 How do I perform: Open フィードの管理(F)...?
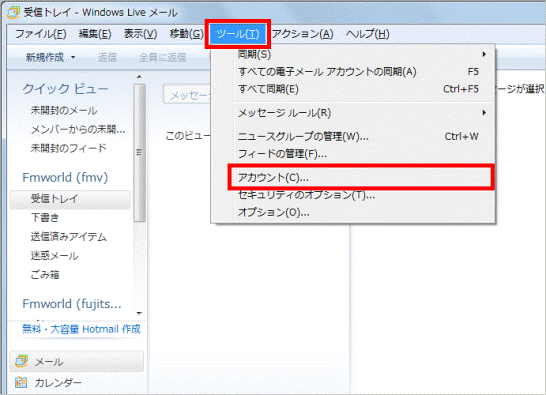click(x=362, y=154)
